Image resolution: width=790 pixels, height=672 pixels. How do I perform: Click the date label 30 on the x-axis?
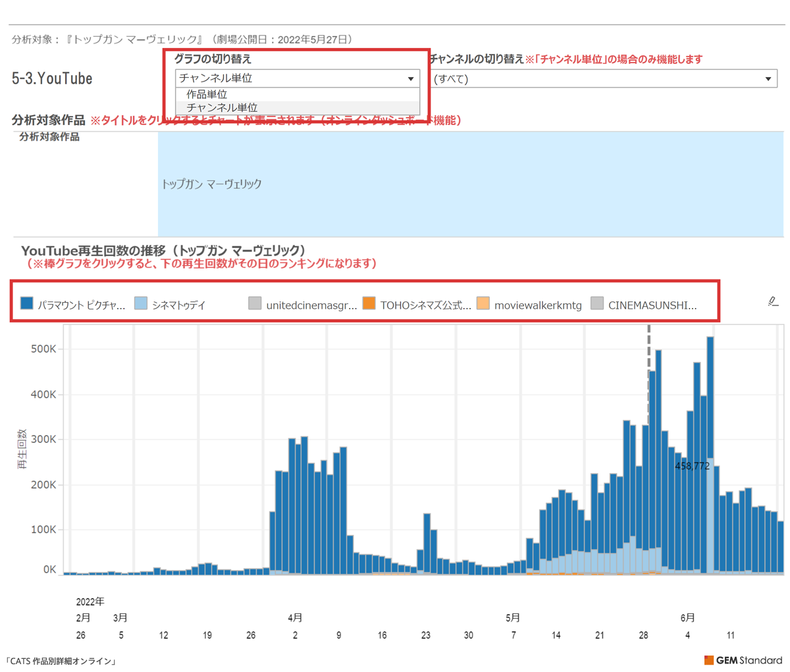tap(468, 635)
